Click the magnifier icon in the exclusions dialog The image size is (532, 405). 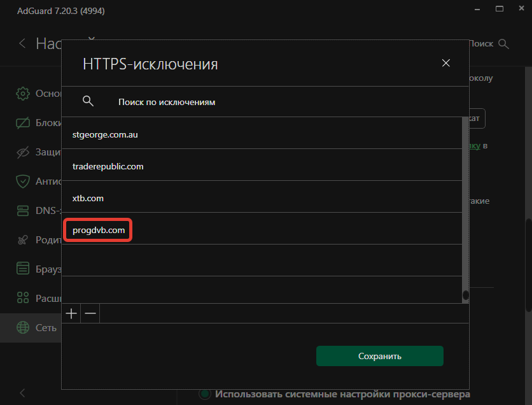coord(88,101)
